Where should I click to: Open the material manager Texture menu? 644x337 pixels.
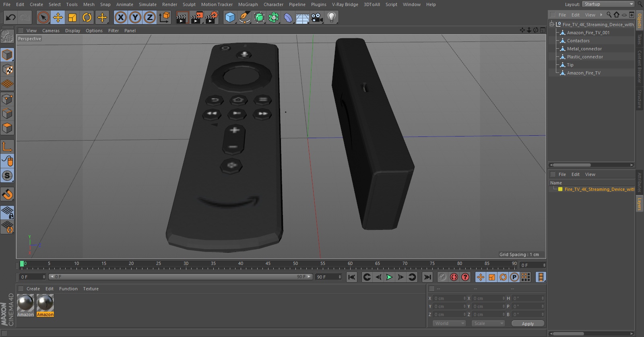91,289
